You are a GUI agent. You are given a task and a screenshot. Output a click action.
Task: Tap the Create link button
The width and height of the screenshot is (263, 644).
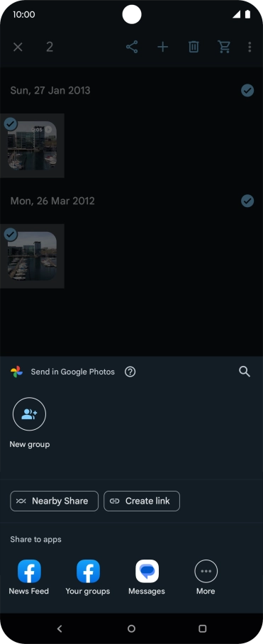142,501
